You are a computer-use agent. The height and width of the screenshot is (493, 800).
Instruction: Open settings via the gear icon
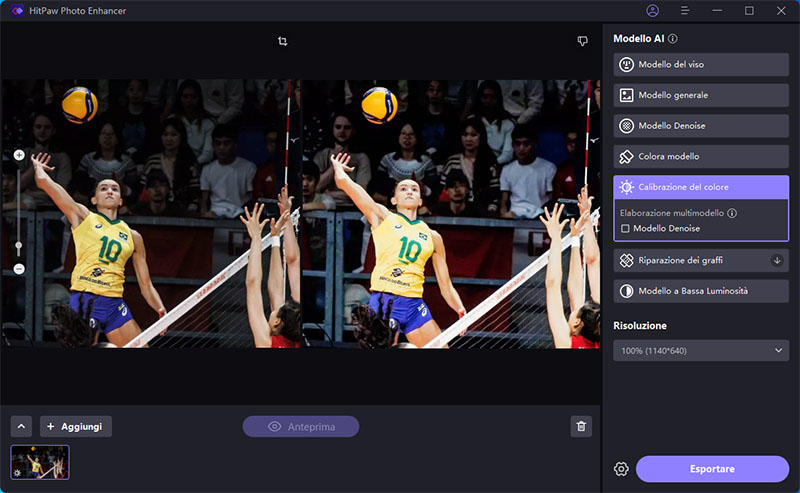pos(621,469)
